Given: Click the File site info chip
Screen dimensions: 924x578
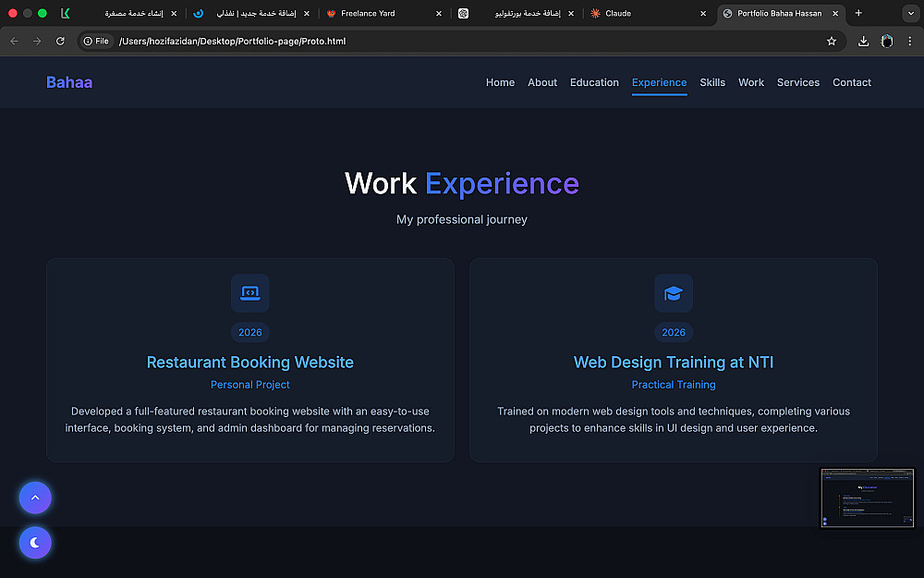Looking at the screenshot, I should (97, 42).
